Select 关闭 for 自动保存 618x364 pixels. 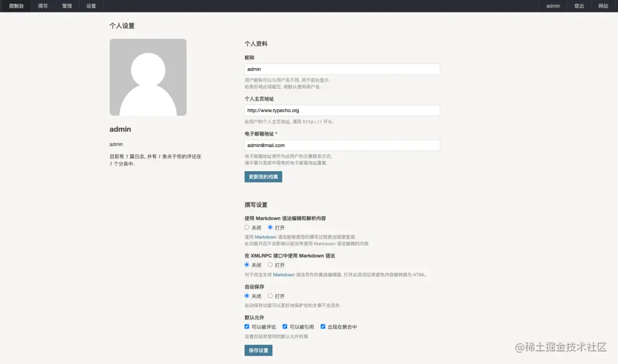point(247,296)
